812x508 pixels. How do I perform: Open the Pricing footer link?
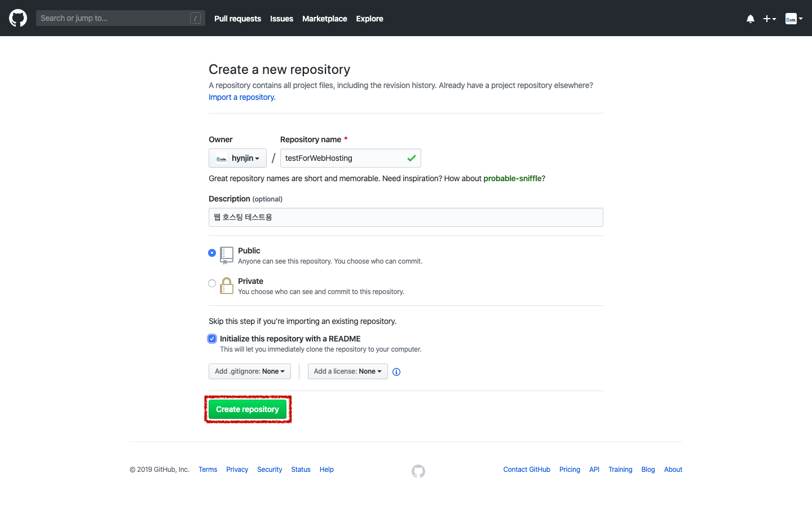[x=570, y=470]
